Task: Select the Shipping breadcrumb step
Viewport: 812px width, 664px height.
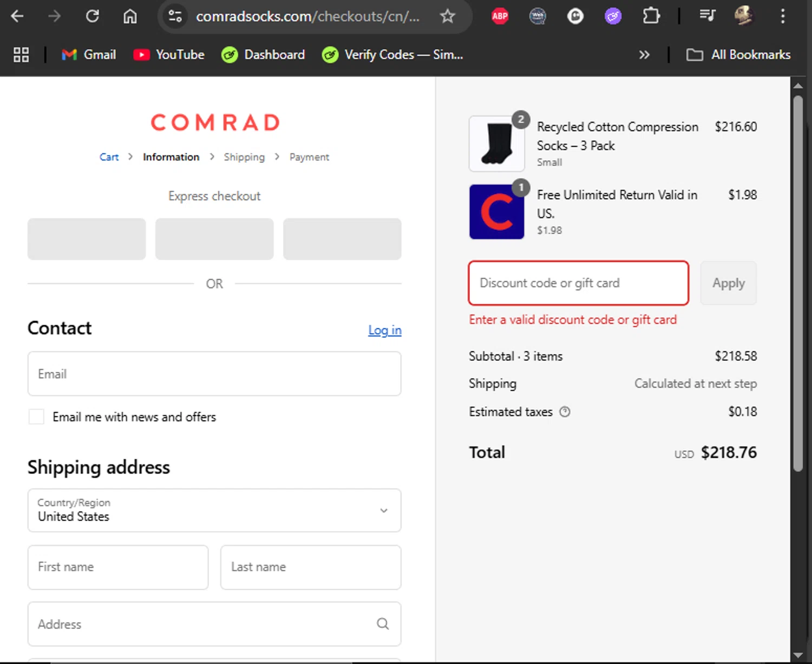Action: click(x=244, y=157)
